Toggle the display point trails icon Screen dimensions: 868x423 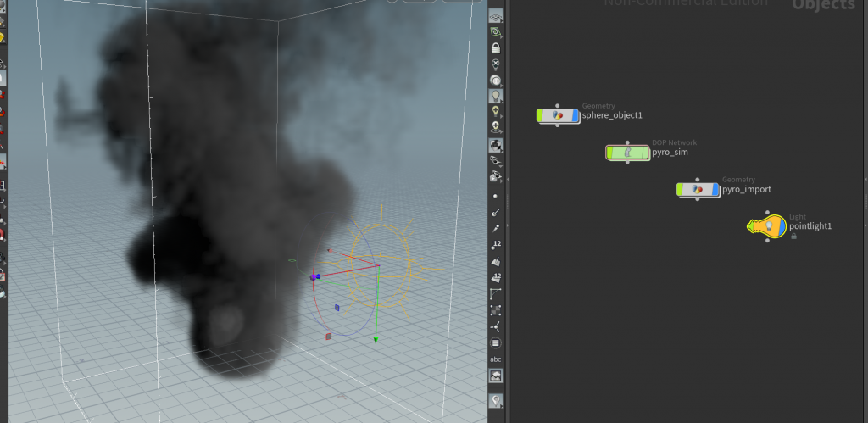tap(495, 228)
